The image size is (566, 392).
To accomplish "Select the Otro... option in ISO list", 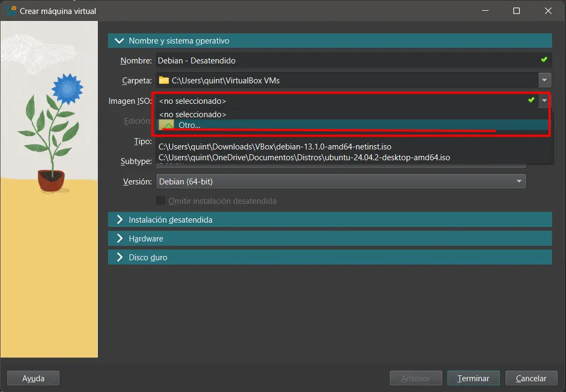I will [189, 125].
